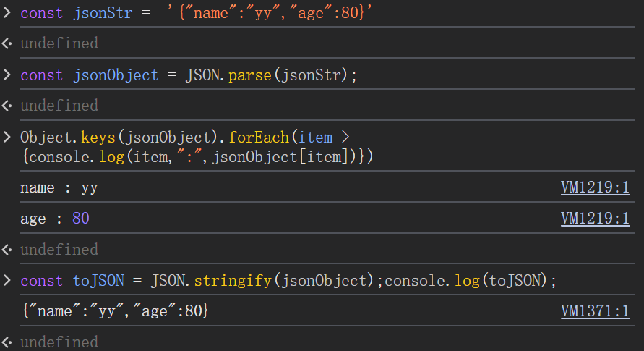
Task: Click the first 'undefined' result text
Action: pyautogui.click(x=59, y=43)
